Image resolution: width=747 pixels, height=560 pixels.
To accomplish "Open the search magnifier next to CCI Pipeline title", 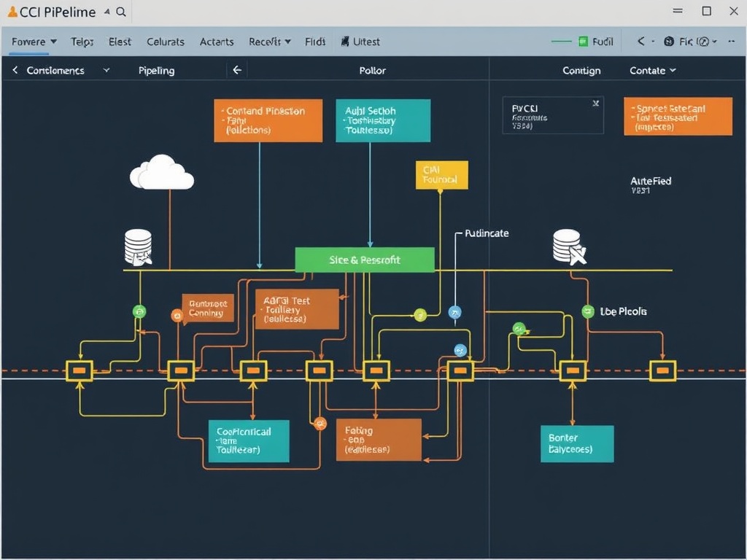I will click(x=120, y=12).
